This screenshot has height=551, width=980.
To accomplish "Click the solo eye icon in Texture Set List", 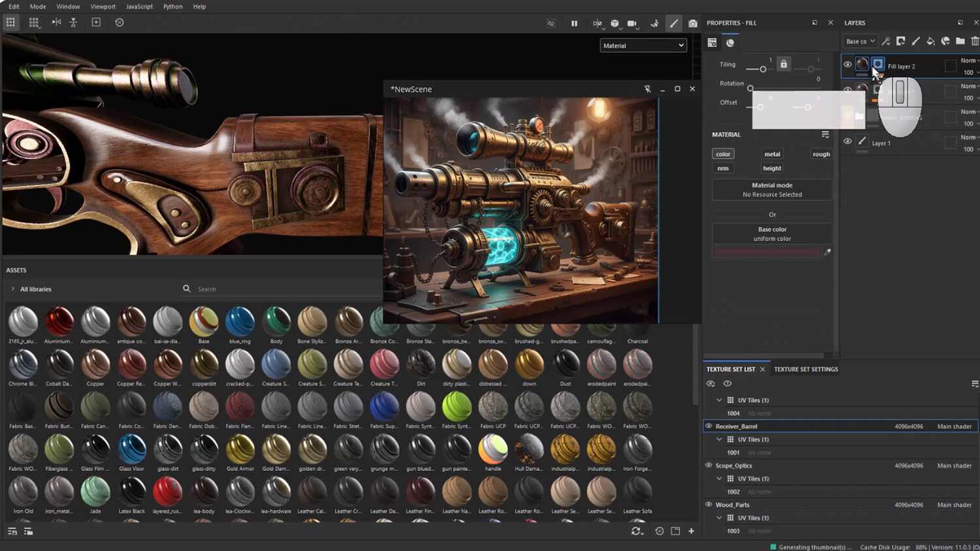I will (x=727, y=384).
